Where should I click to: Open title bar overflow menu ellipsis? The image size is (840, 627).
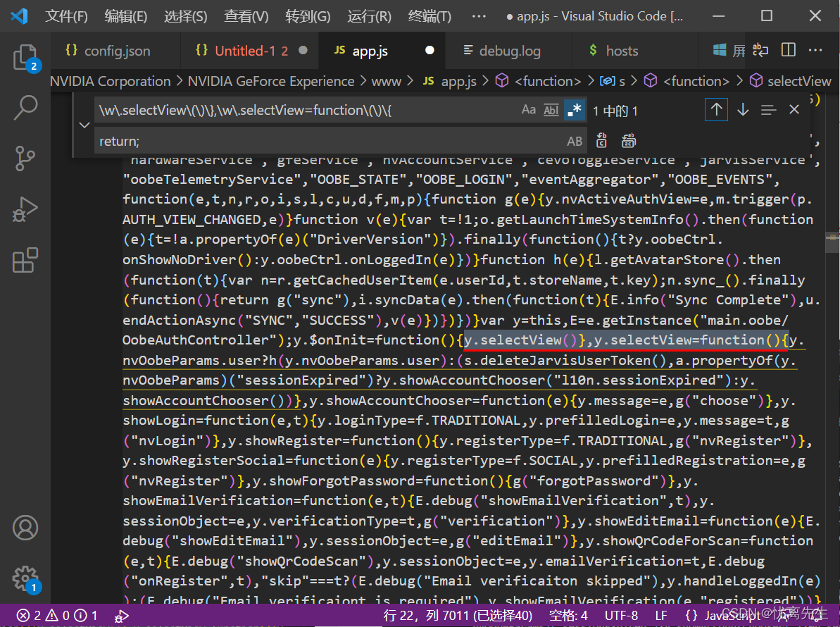(x=479, y=16)
